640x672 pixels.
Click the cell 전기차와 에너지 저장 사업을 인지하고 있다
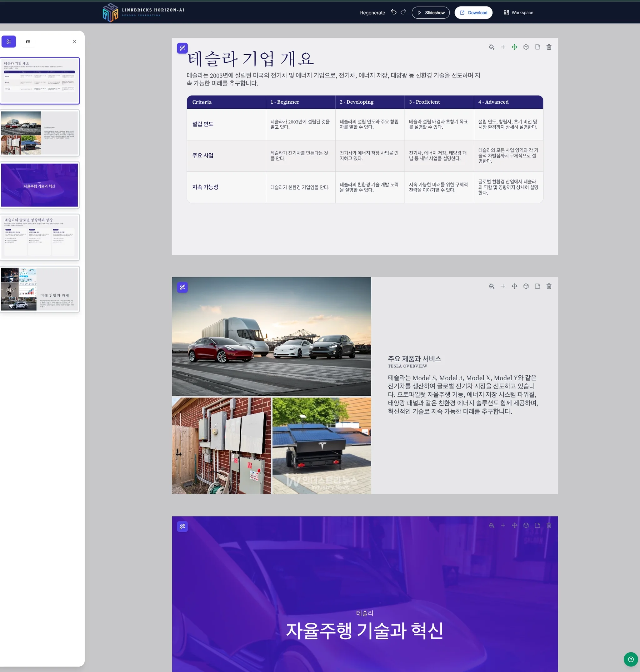point(369,156)
